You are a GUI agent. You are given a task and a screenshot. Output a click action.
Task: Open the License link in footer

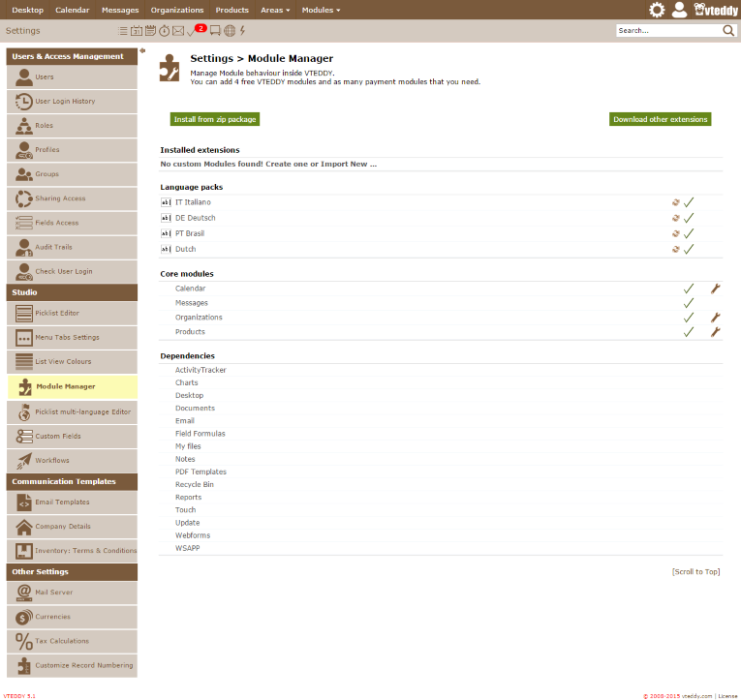[x=727, y=696]
